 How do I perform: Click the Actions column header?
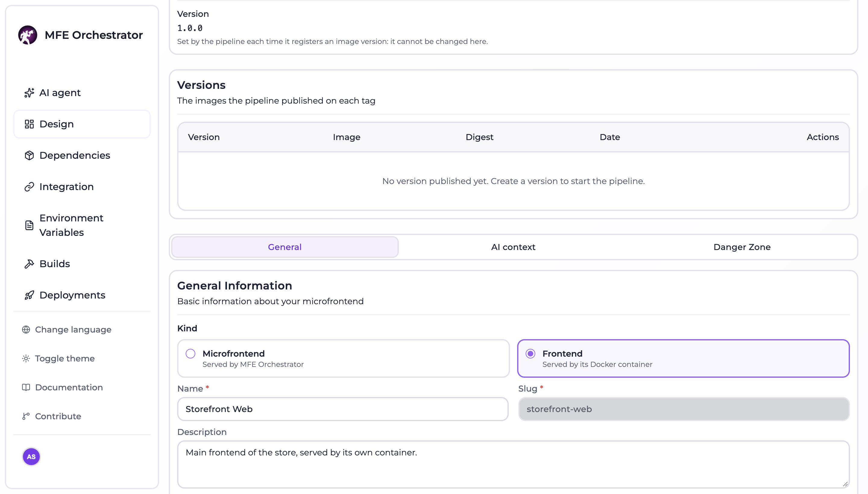point(823,137)
